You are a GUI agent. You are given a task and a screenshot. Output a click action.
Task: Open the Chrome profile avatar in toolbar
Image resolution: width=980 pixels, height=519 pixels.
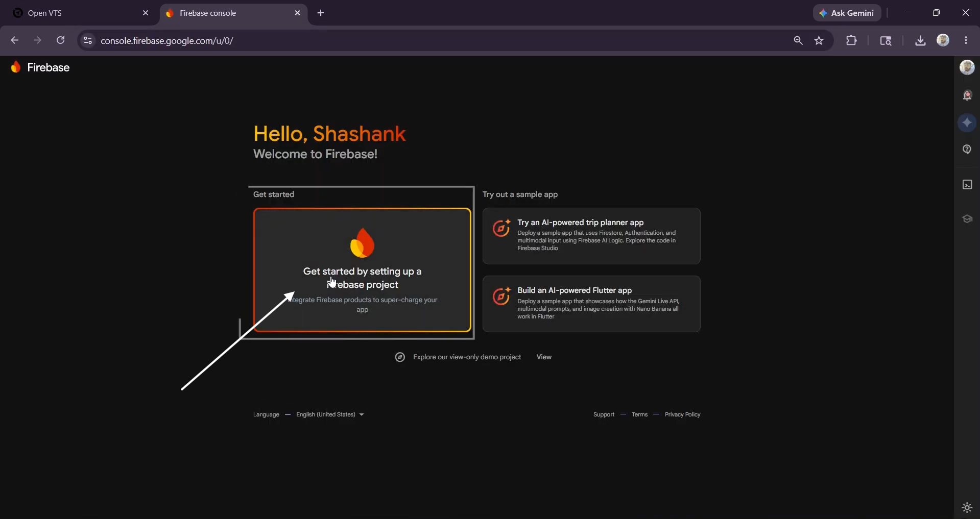coord(943,40)
